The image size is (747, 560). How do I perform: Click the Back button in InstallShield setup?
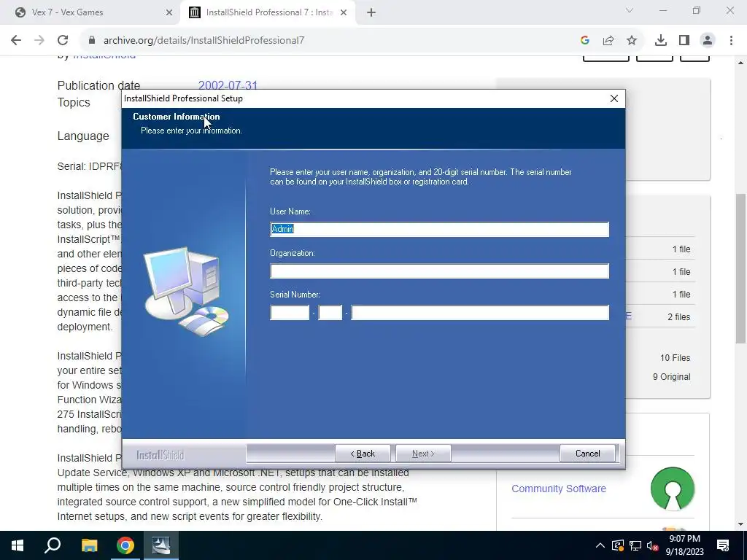(x=363, y=454)
